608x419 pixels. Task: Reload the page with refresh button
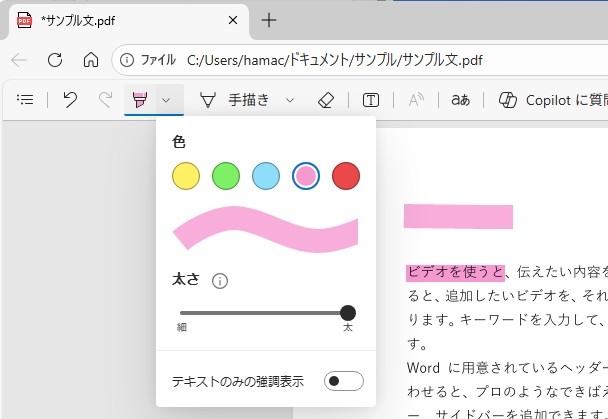click(x=55, y=60)
